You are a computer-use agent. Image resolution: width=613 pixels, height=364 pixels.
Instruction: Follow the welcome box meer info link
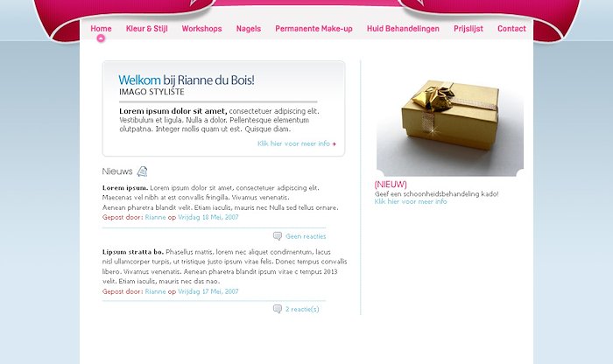[293, 143]
